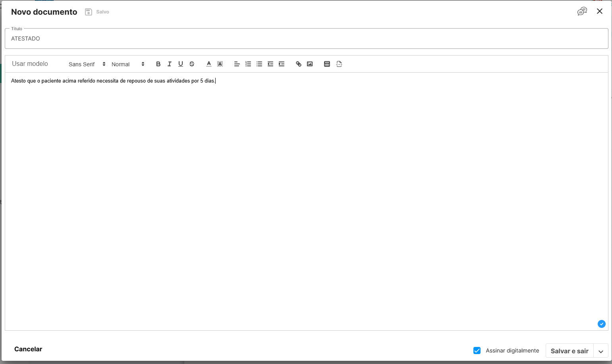This screenshot has width=612, height=364.
Task: Insert an image into the document
Action: click(x=310, y=64)
